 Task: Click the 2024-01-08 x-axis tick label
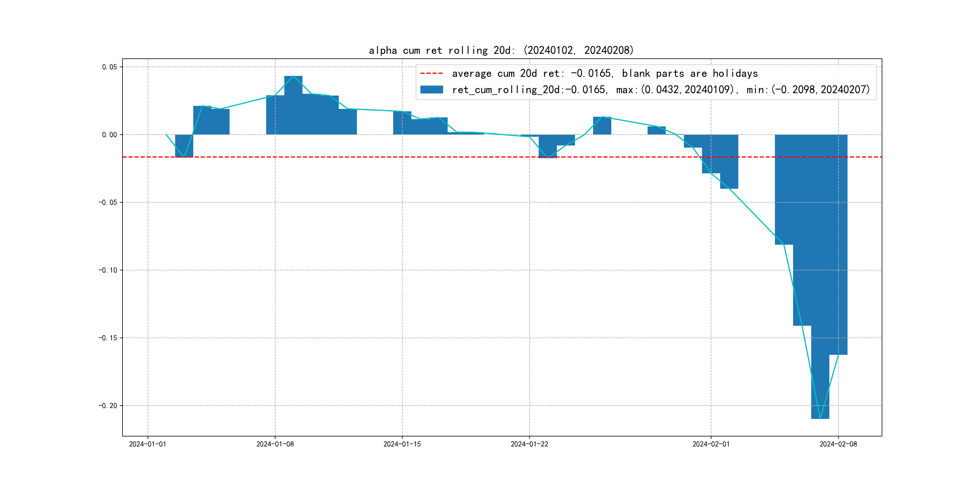pyautogui.click(x=275, y=444)
